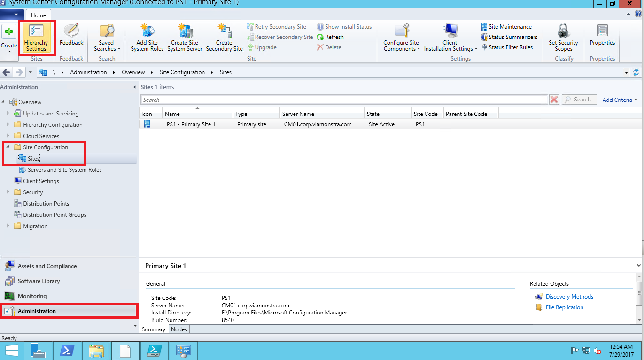Click the Administration breadcrumb segment
Viewport: 644px width, 360px height.
[x=88, y=72]
